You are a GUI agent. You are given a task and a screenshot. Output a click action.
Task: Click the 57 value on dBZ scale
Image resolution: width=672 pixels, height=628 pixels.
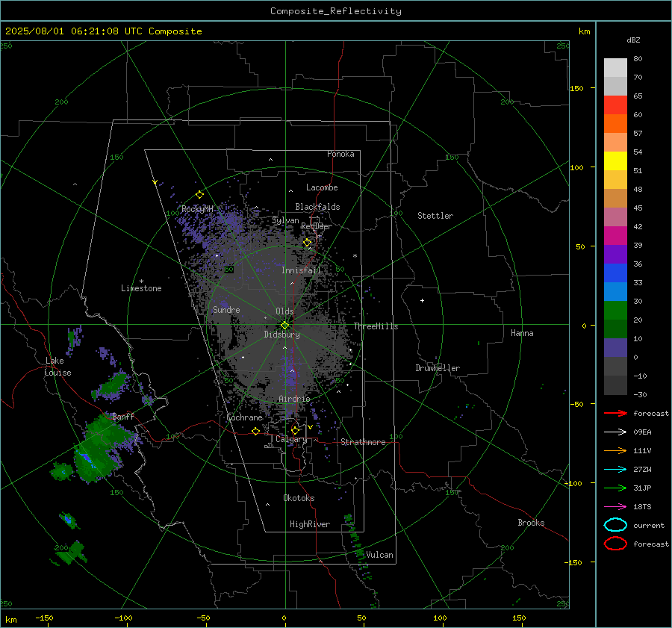point(638,133)
